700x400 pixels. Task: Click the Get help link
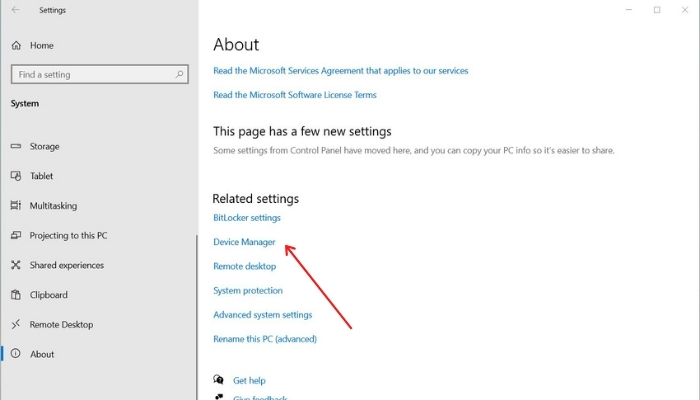pyautogui.click(x=249, y=380)
